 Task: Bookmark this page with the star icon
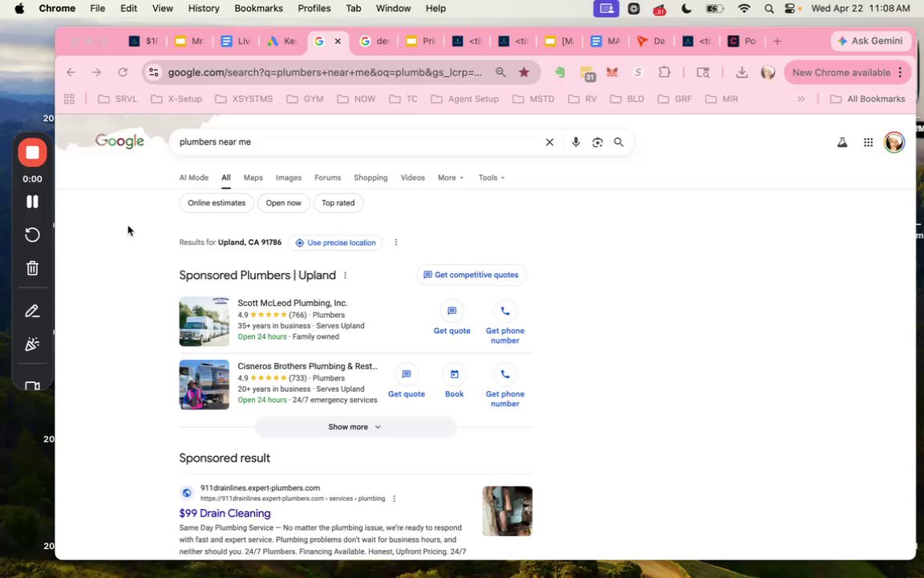524,72
